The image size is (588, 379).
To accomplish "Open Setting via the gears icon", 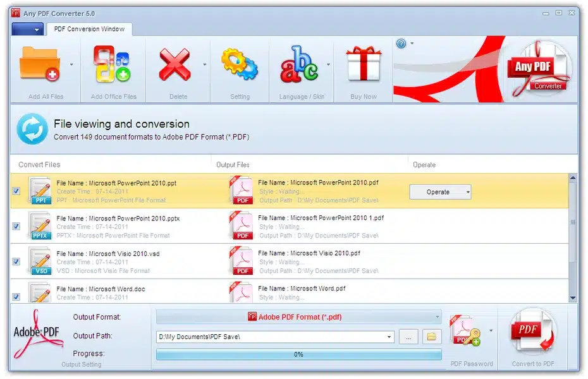I will (x=240, y=64).
